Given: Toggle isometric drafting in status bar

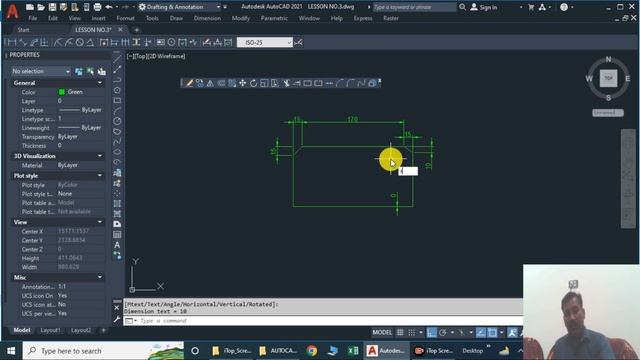Looking at the screenshot, I should click(462, 333).
